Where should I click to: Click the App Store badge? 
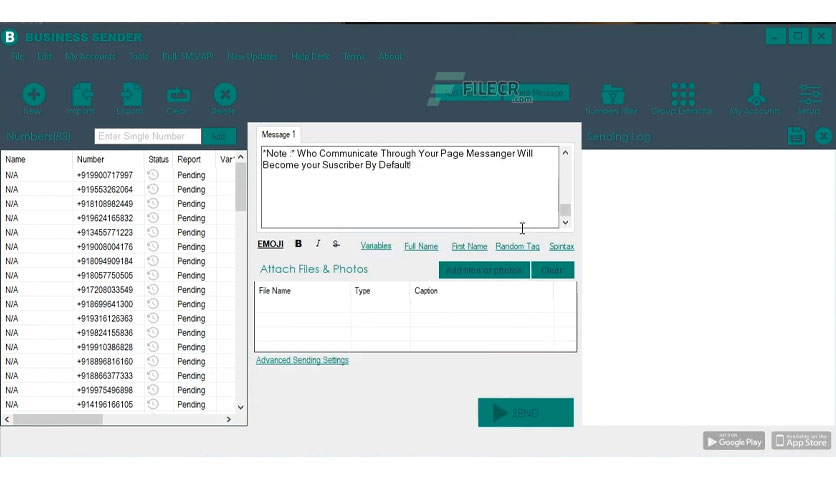(801, 441)
